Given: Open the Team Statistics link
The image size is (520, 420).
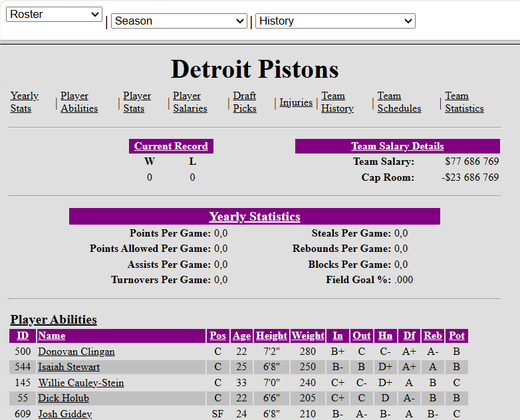Looking at the screenshot, I should pos(464,102).
